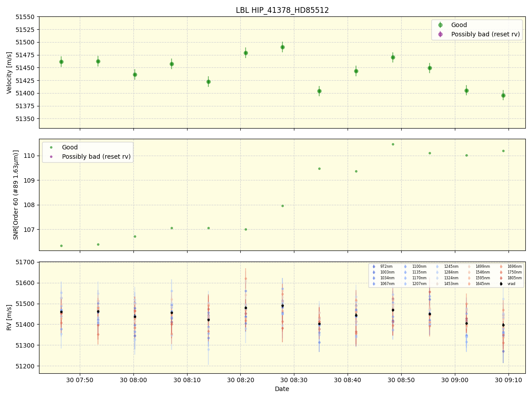Viewport: 532px width, 399px height.
Task: Click the Date axis label
Action: coord(282,389)
